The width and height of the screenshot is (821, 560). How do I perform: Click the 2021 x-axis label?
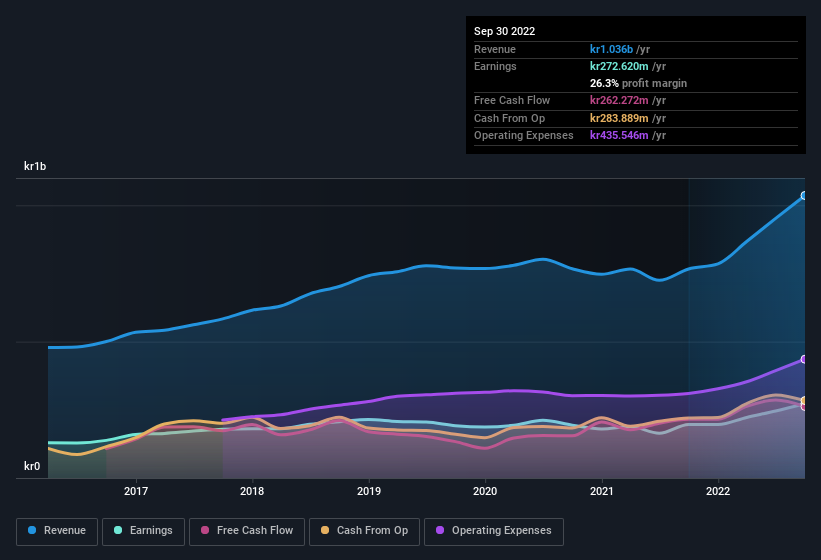(x=602, y=491)
